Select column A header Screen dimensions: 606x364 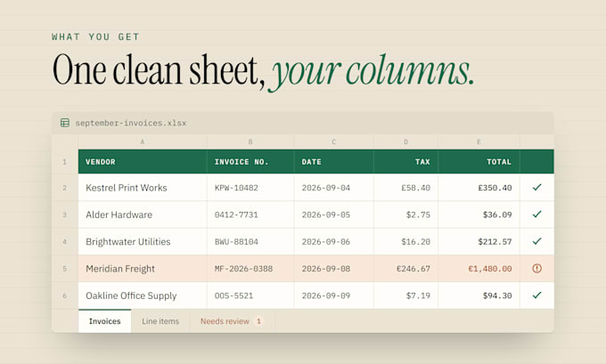(143, 142)
